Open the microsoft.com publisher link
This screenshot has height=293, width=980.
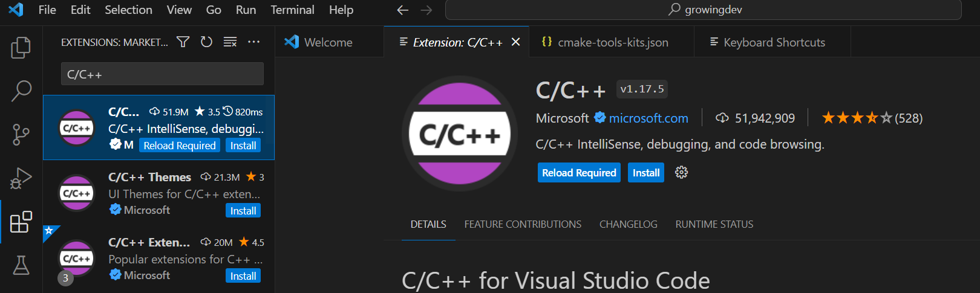(x=648, y=118)
